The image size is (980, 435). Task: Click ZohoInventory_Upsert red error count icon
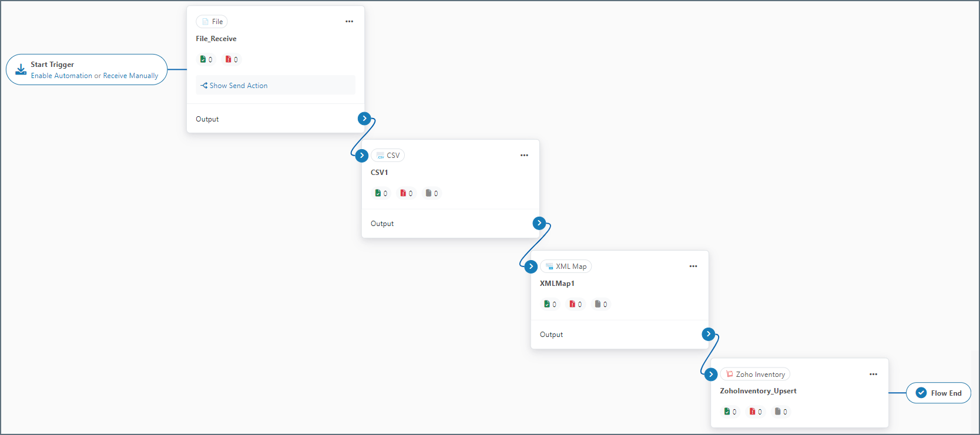click(752, 412)
